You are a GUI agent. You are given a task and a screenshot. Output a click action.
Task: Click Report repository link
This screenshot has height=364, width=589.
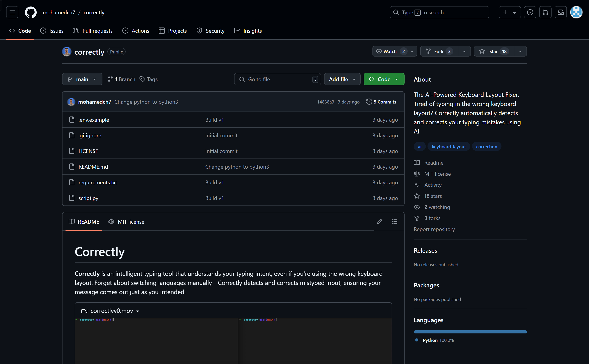tap(434, 229)
